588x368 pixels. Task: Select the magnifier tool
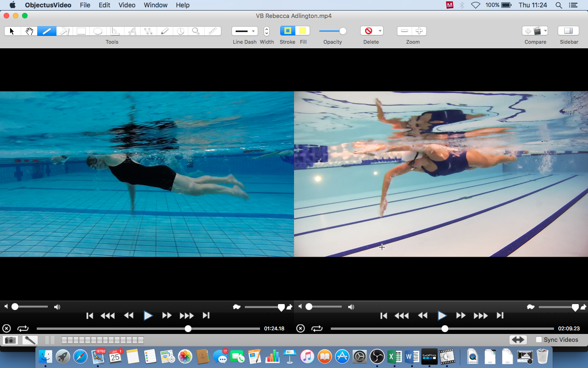(x=196, y=31)
